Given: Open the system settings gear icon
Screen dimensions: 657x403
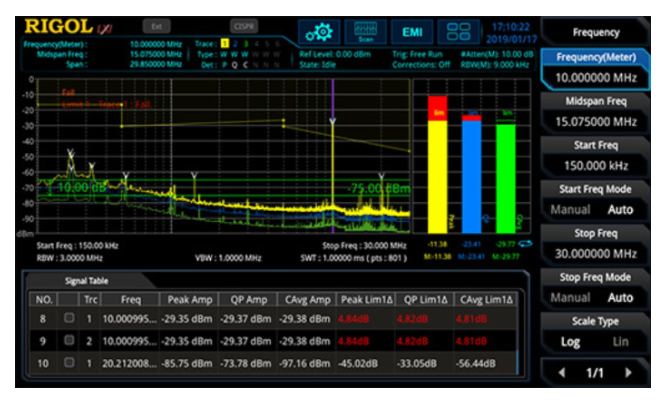Looking at the screenshot, I should point(319,32).
